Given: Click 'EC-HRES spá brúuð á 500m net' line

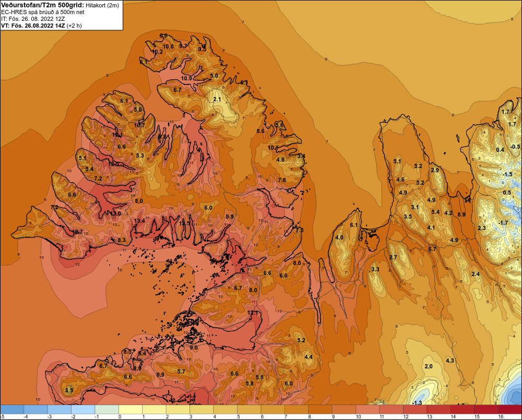Looking at the screenshot, I should 43,12.
